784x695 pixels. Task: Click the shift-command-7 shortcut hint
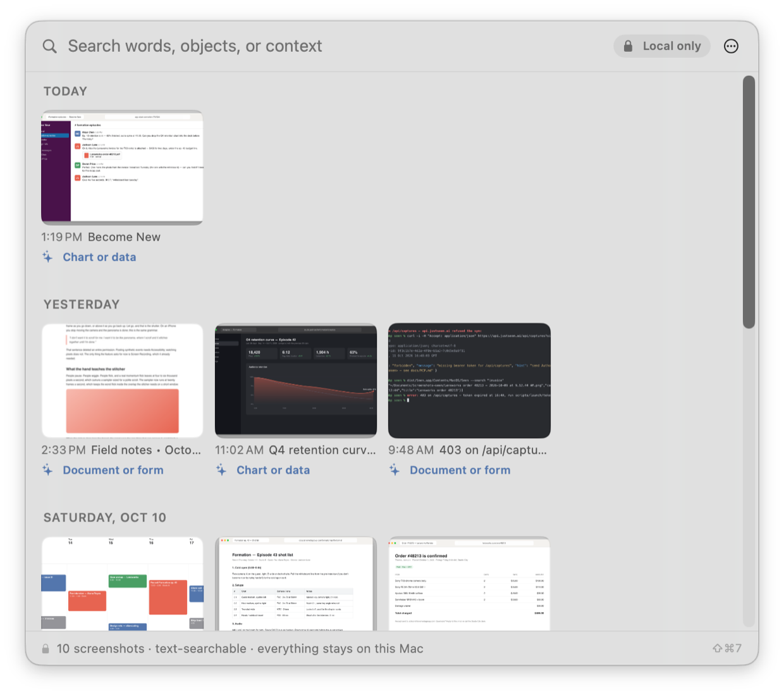point(727,648)
